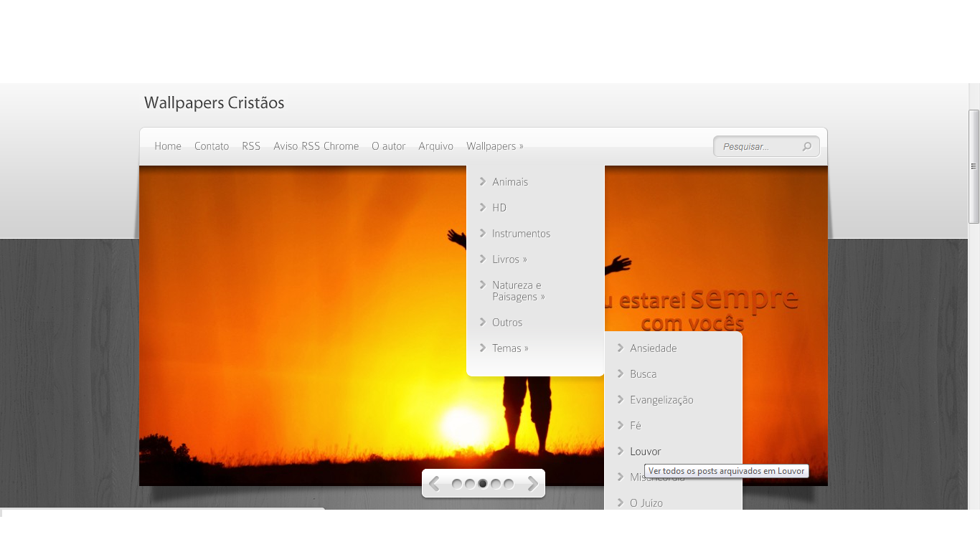Select the fifth slider dot
980x552 pixels.
[509, 484]
